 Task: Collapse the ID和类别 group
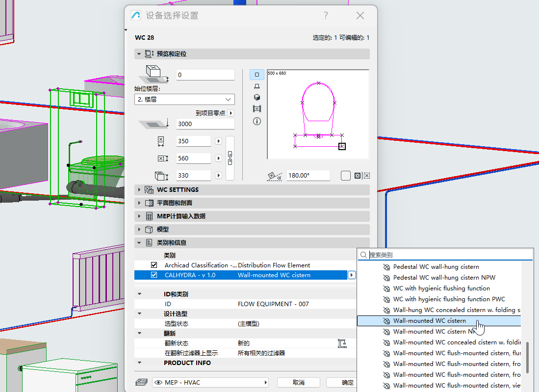tap(140, 294)
